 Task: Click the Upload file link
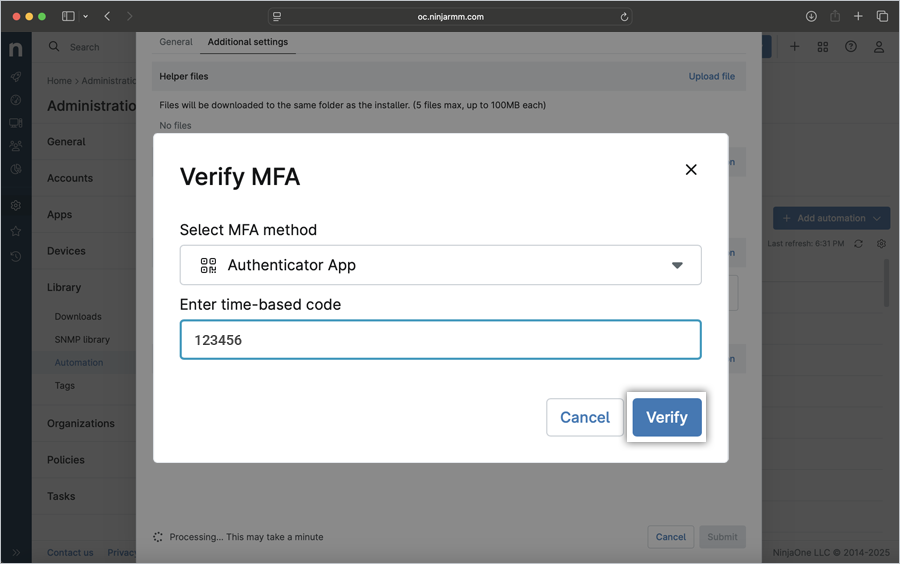click(711, 76)
